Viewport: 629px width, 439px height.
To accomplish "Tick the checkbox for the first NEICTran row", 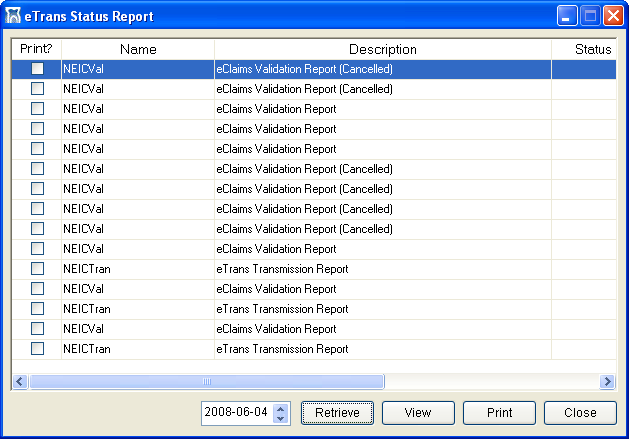I will 37,269.
